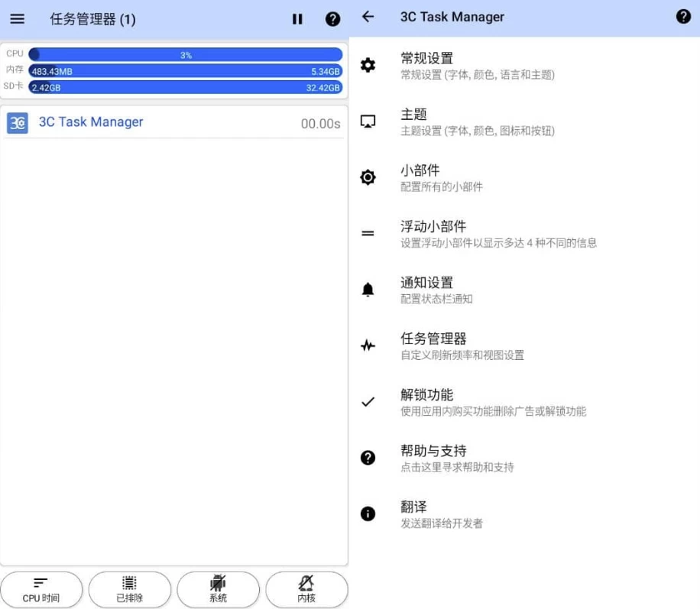Click the 小部件 configuration icon
The height and width of the screenshot is (609, 700).
click(368, 177)
